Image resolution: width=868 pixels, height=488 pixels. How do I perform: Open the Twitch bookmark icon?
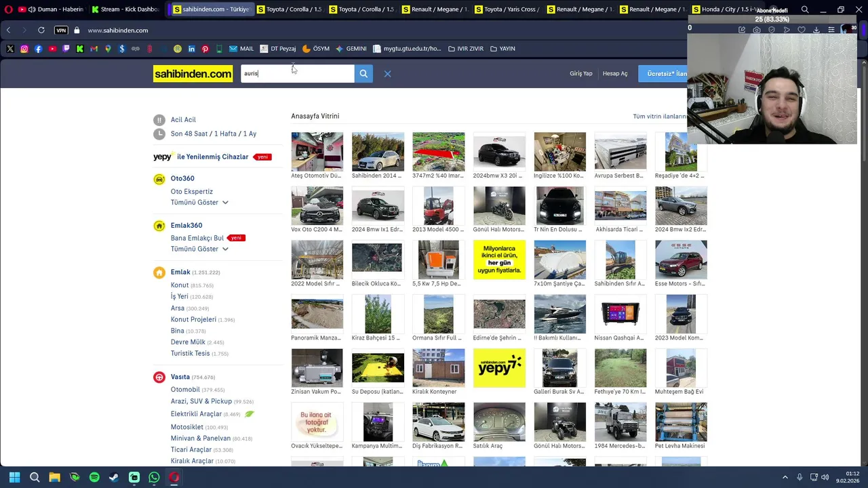click(x=66, y=49)
